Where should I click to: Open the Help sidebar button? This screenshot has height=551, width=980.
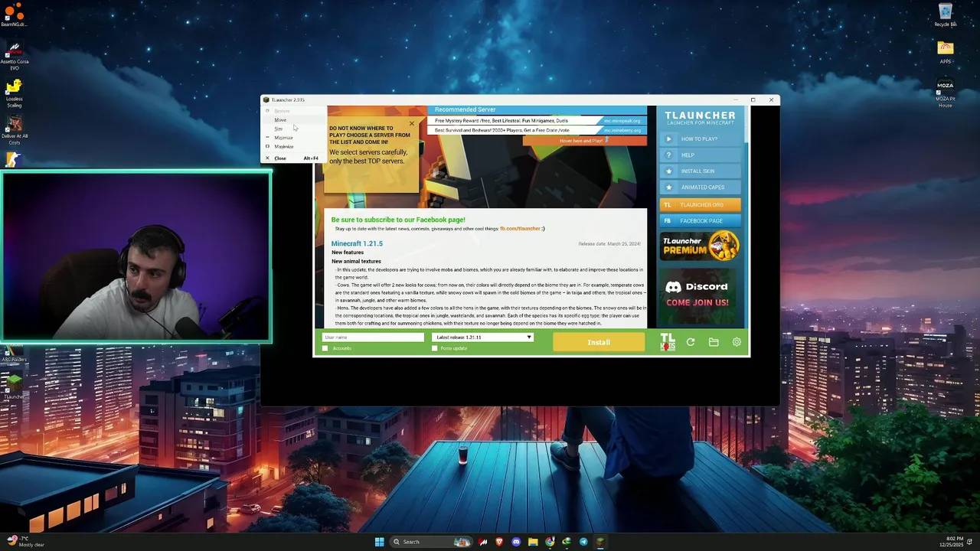click(x=700, y=155)
